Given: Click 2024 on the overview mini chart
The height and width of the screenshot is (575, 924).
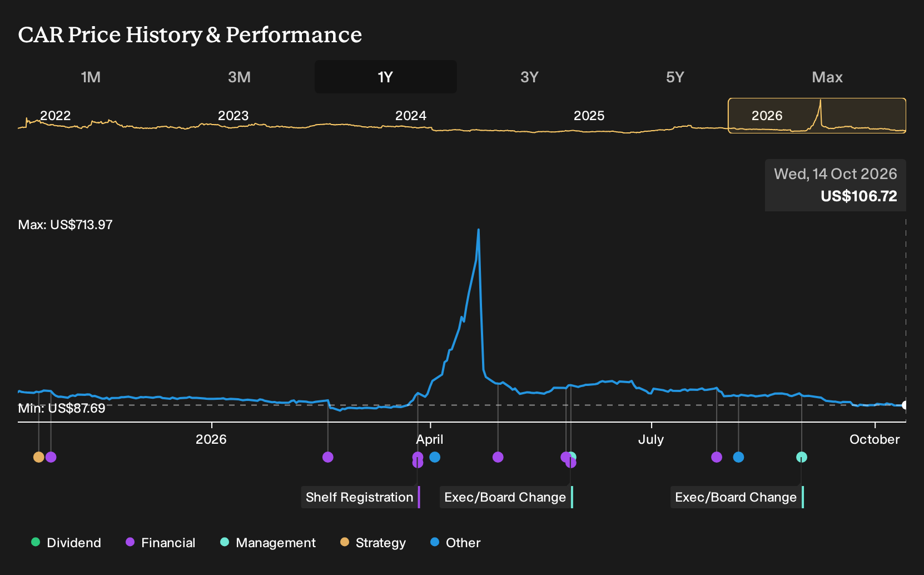Looking at the screenshot, I should point(411,116).
